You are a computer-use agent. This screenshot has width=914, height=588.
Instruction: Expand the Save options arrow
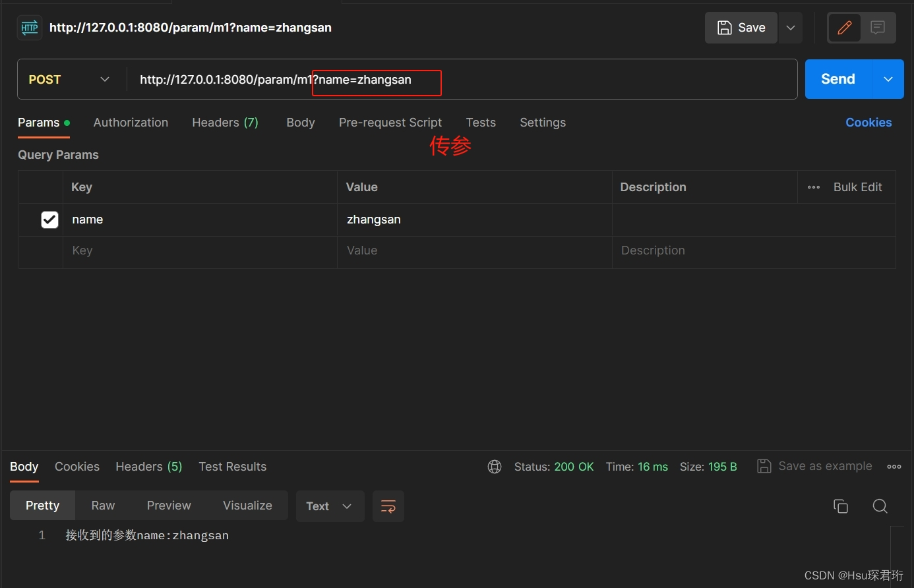pyautogui.click(x=791, y=28)
